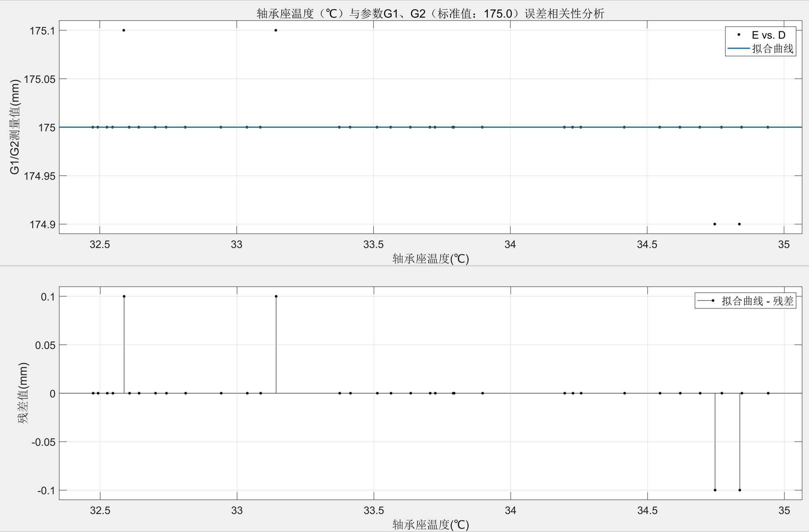Select the '拟合曲线 - 残差' legend in lower plot
809x532 pixels.
[757, 301]
